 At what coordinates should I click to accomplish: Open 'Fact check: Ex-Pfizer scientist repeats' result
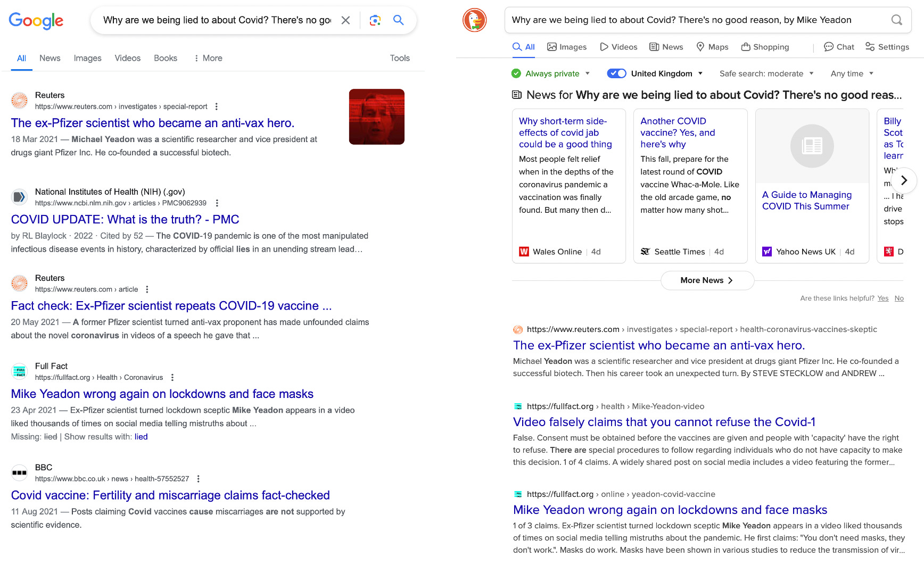[x=171, y=306]
